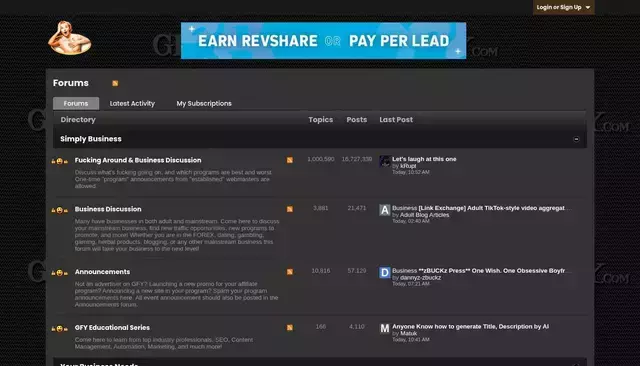This screenshot has height=366, width=640.
Task: Click 'Today, 02:40 AM' timestamp
Action: tap(411, 221)
